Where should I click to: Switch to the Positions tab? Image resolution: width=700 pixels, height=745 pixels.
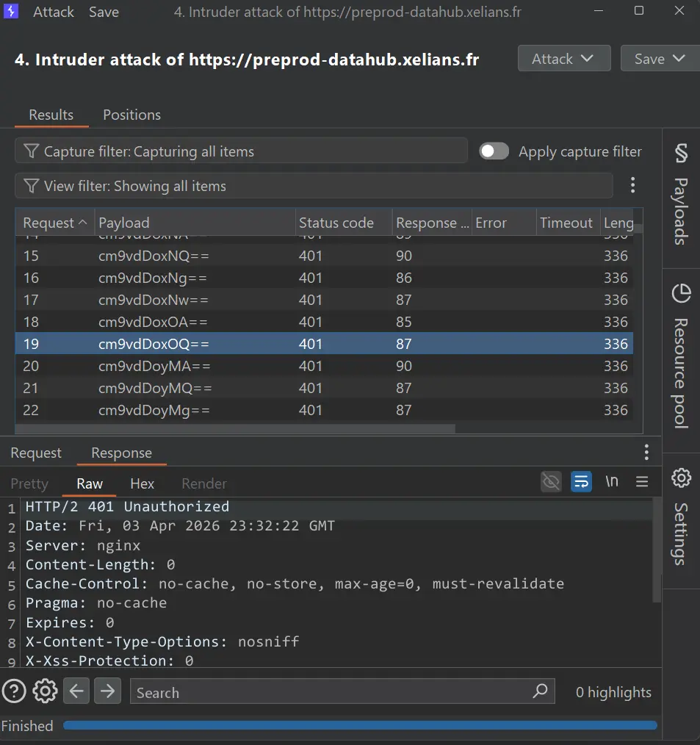(x=131, y=115)
